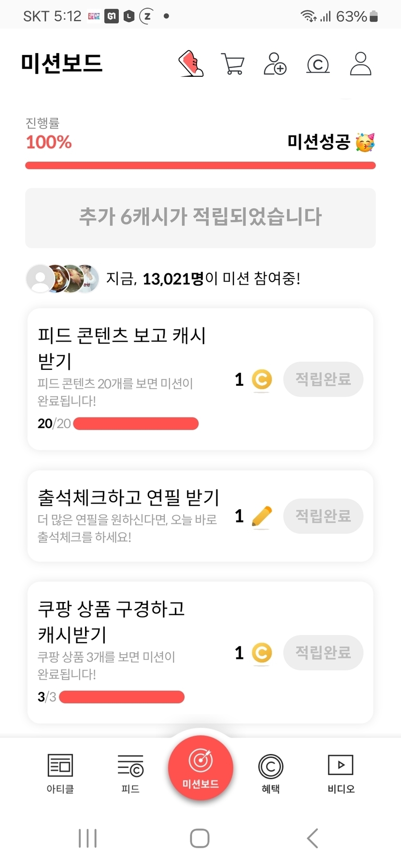Image resolution: width=401 pixels, height=868 pixels.
Task: Switch to the 피드 tab
Action: (130, 773)
